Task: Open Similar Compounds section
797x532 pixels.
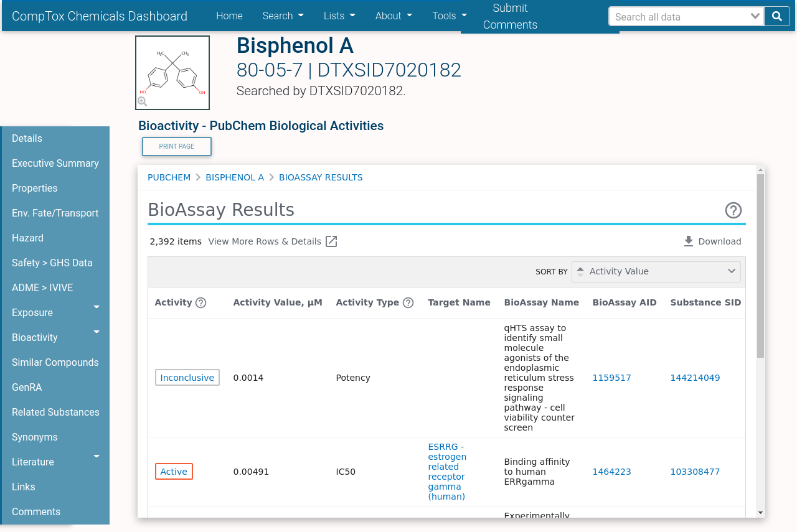Action: coord(55,362)
